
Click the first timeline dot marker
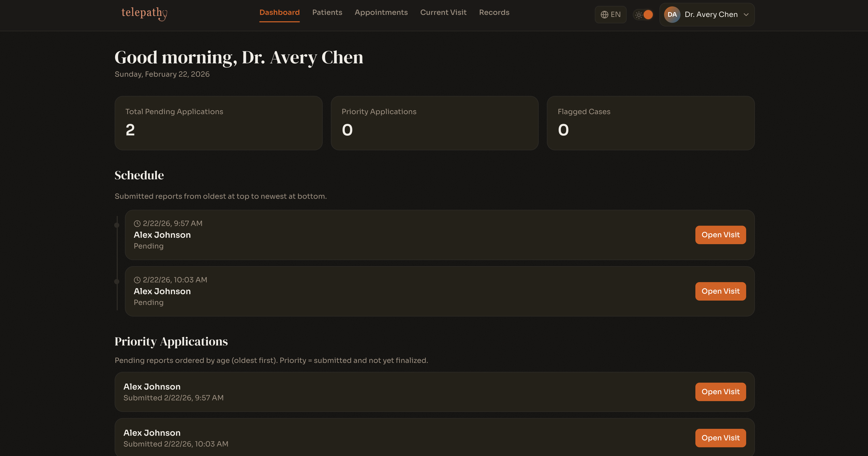(117, 225)
